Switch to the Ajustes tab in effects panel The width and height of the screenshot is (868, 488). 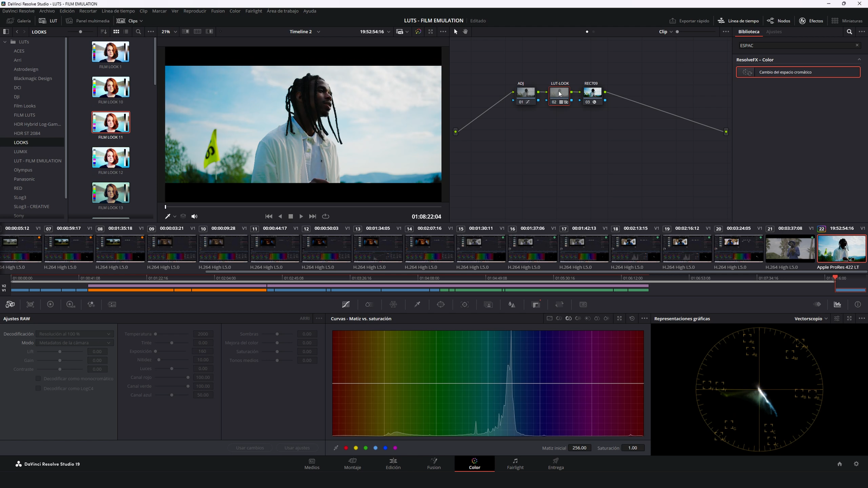pyautogui.click(x=774, y=32)
